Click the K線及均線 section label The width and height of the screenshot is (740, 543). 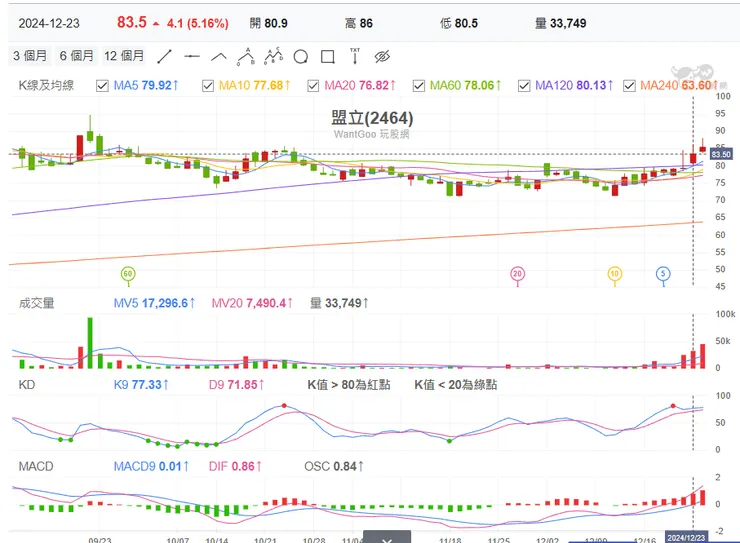[x=46, y=85]
